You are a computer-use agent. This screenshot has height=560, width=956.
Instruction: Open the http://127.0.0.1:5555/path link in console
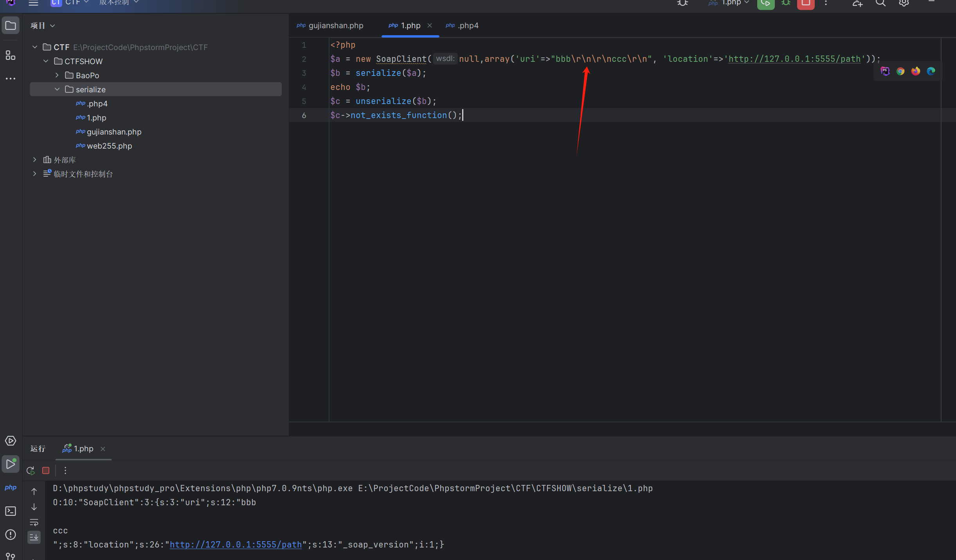236,544
